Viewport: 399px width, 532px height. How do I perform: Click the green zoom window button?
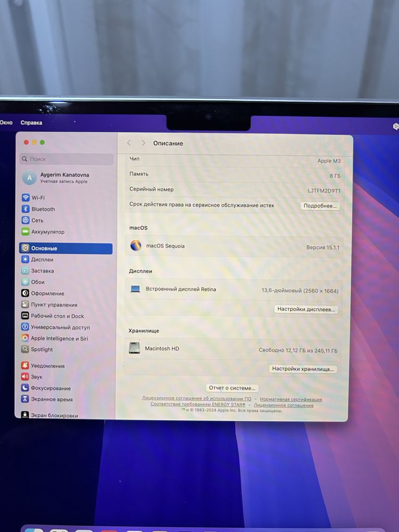[x=42, y=142]
